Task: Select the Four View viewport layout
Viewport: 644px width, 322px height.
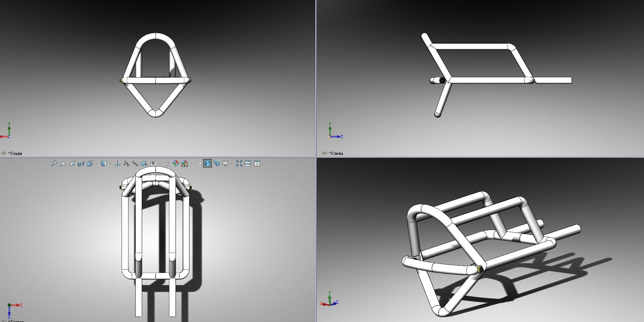Action: click(x=239, y=163)
